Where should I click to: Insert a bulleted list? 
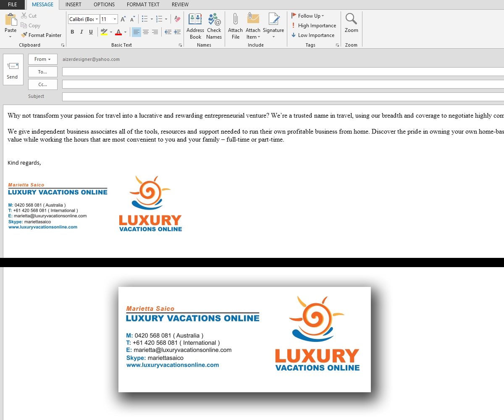(145, 19)
